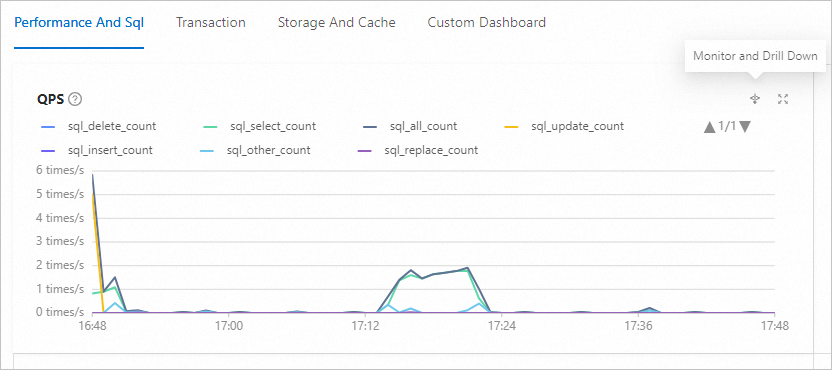Open the Storage And Cache tab

pyautogui.click(x=336, y=22)
